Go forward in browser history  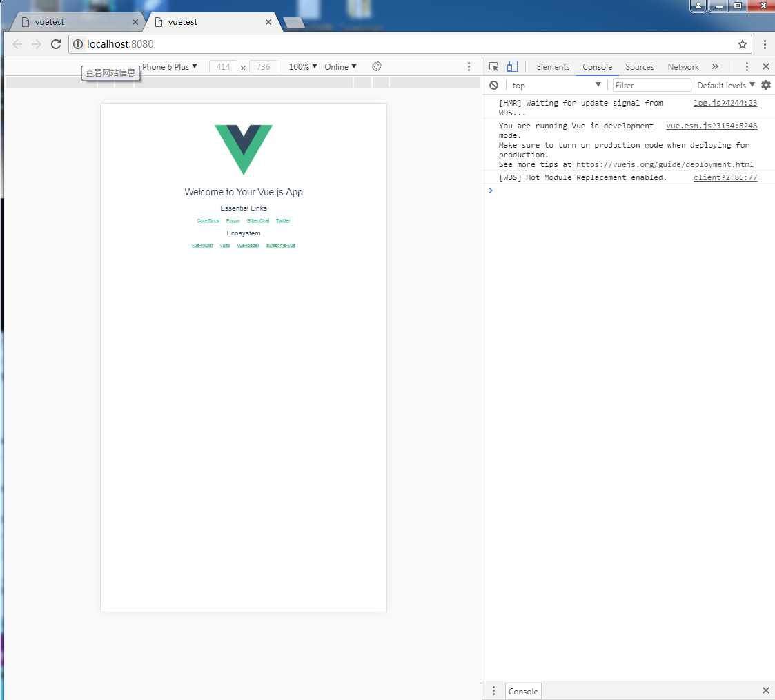(36, 44)
